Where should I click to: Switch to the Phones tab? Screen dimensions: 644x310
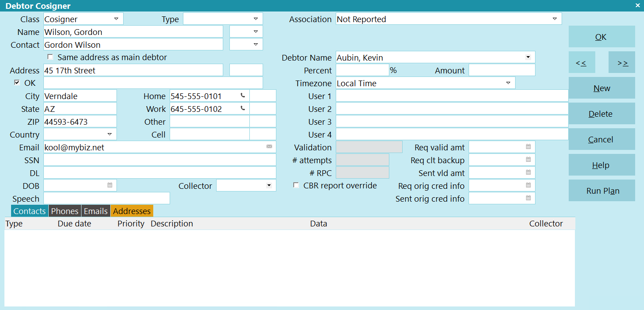point(65,211)
